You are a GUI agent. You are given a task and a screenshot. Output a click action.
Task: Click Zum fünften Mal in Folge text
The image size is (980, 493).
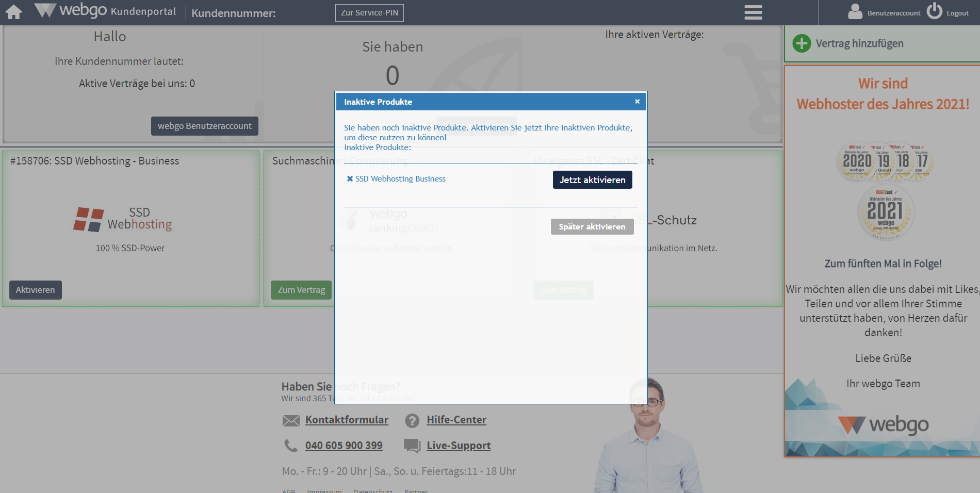click(x=883, y=264)
